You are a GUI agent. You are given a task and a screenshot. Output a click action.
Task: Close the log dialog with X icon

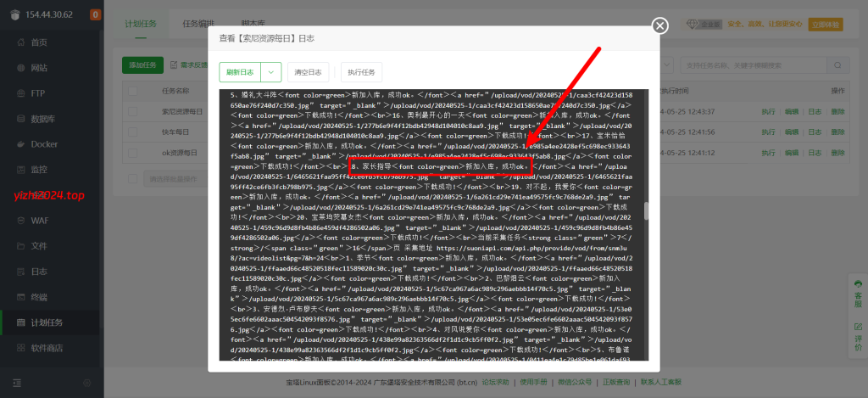[x=660, y=25]
